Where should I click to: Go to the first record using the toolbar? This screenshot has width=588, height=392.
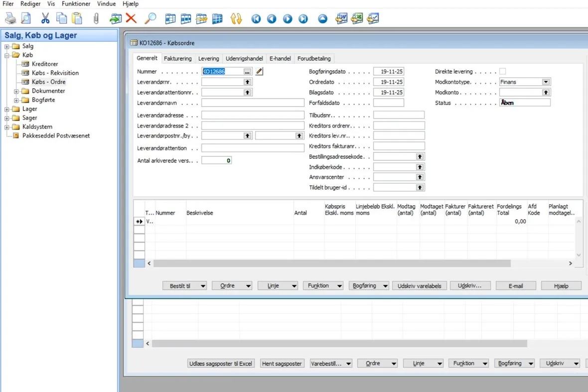256,19
